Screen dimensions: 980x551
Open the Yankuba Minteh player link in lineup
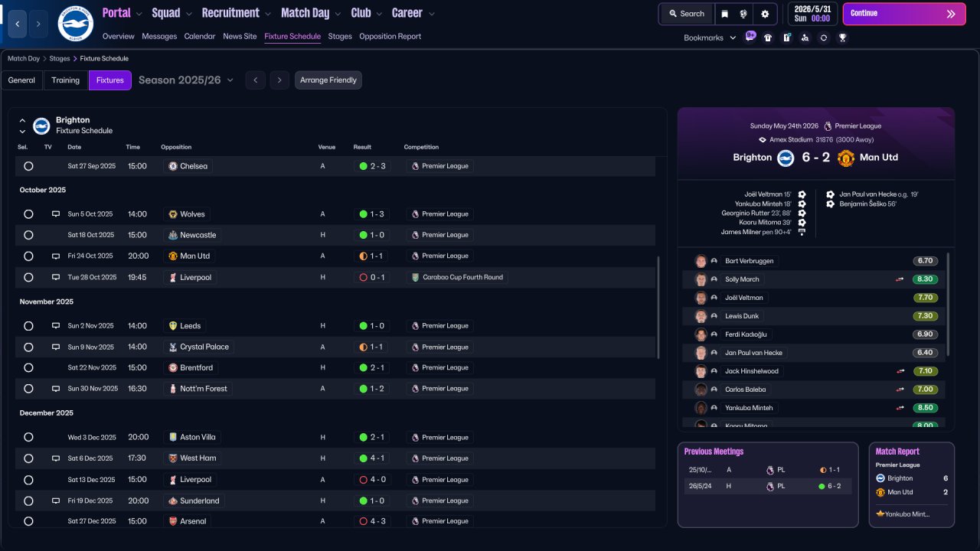tap(749, 408)
